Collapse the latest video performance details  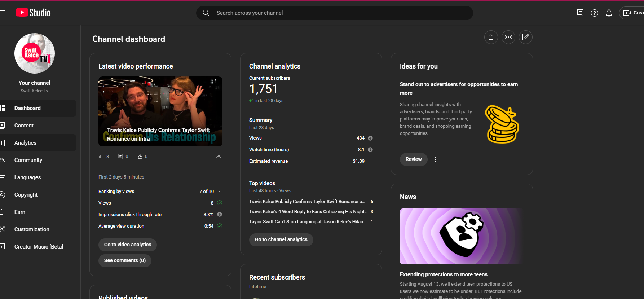click(x=219, y=157)
